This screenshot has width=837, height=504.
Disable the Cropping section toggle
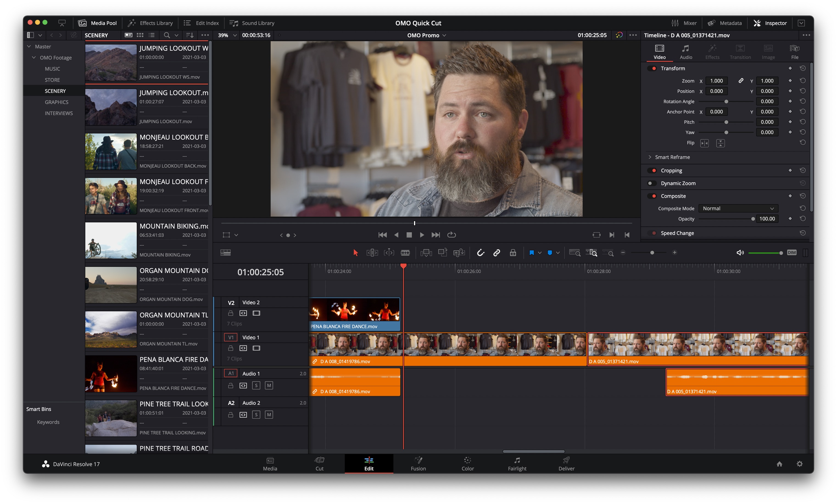[652, 170]
